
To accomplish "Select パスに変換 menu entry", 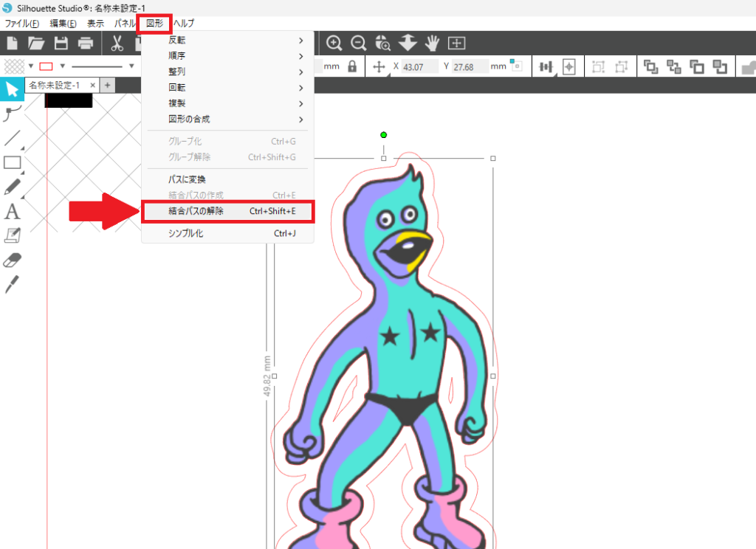I will [x=227, y=180].
